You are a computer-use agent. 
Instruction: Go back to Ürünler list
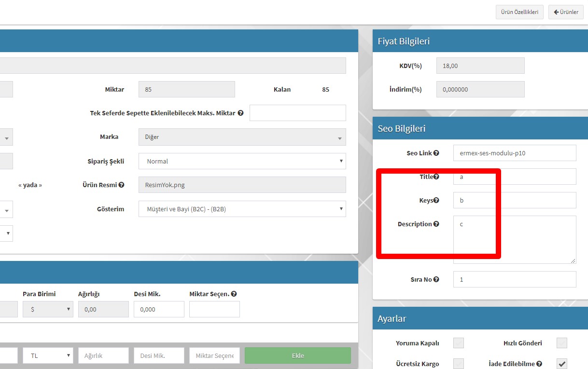[x=566, y=12]
